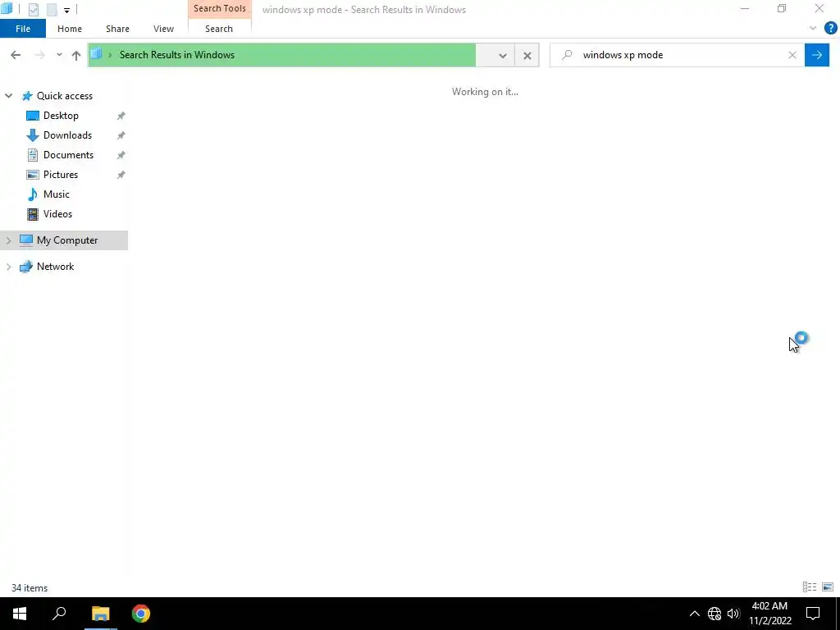Collapse the Quick access tree node
Image resolution: width=840 pixels, height=630 pixels.
click(8, 96)
